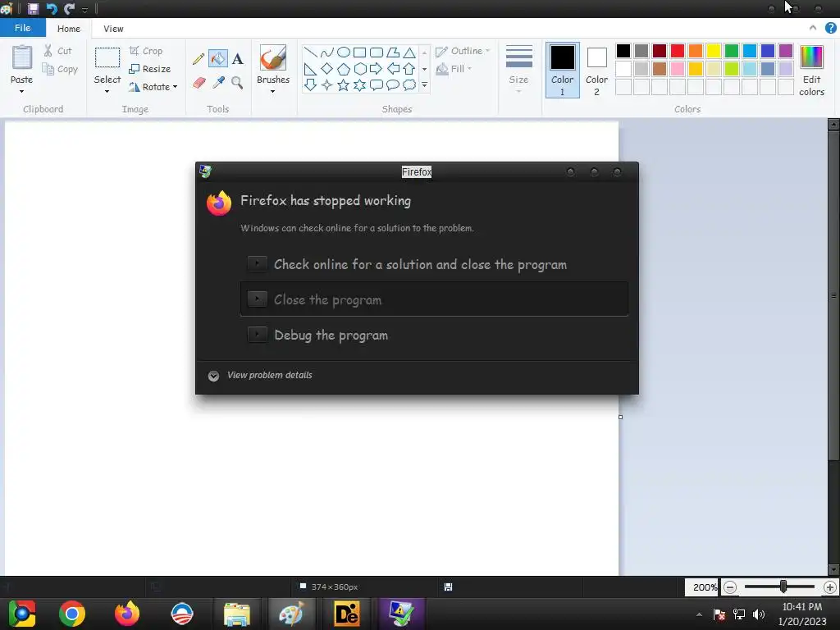Click the 200% zoom level field
This screenshot has width=840, height=630.
tap(702, 587)
